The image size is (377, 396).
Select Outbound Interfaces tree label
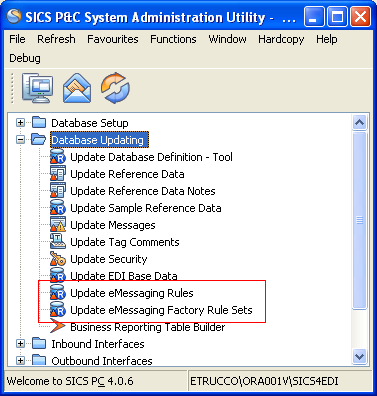[102, 361]
